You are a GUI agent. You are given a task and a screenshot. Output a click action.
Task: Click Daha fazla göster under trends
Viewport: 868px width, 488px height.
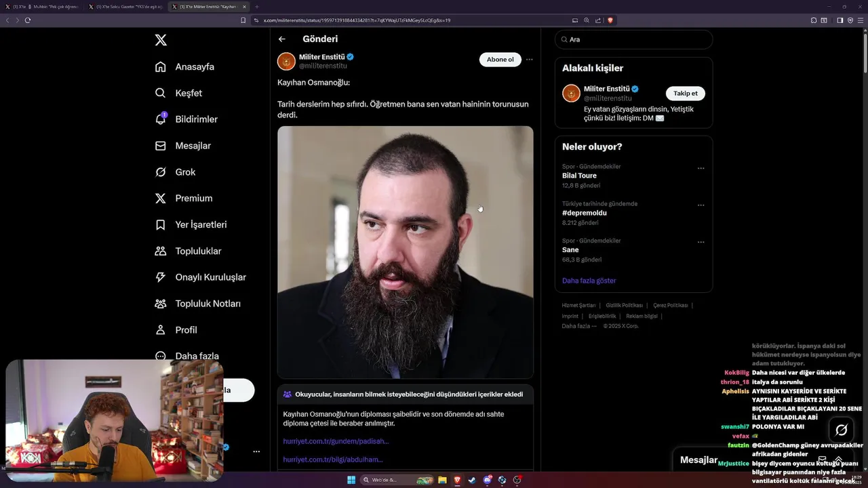(589, 281)
